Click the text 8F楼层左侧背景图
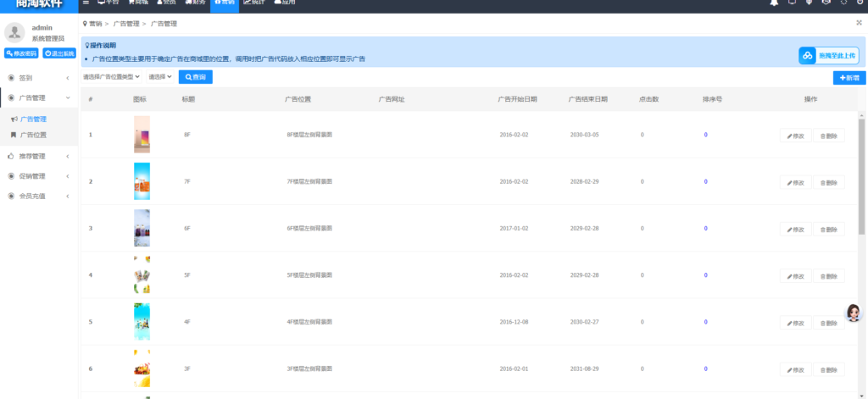The width and height of the screenshot is (868, 399). [x=309, y=135]
